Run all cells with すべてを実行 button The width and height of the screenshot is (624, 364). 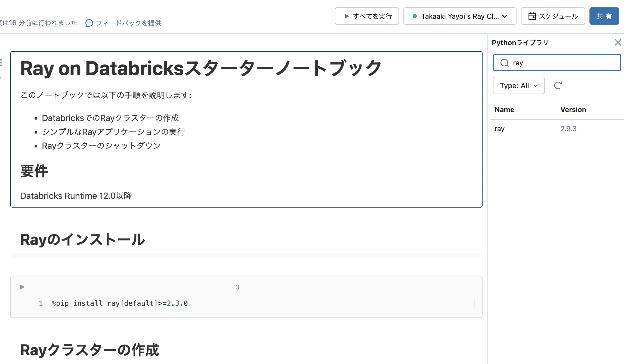(367, 16)
